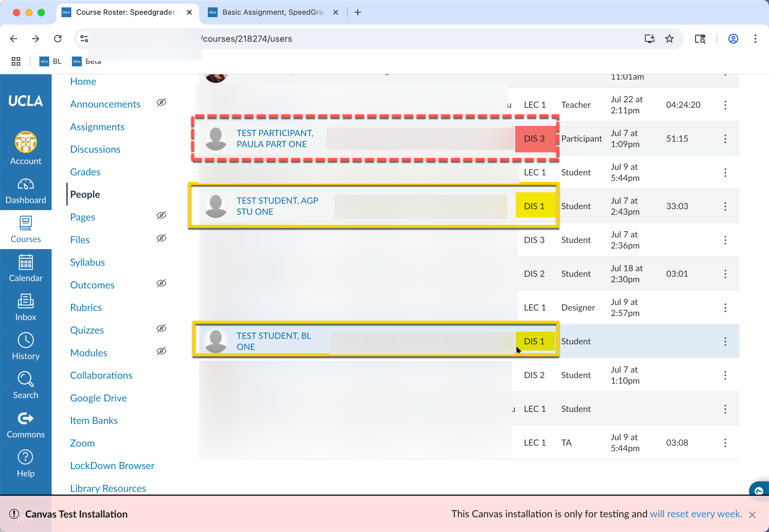
Task: Toggle visibility of the Modules page
Action: [161, 351]
